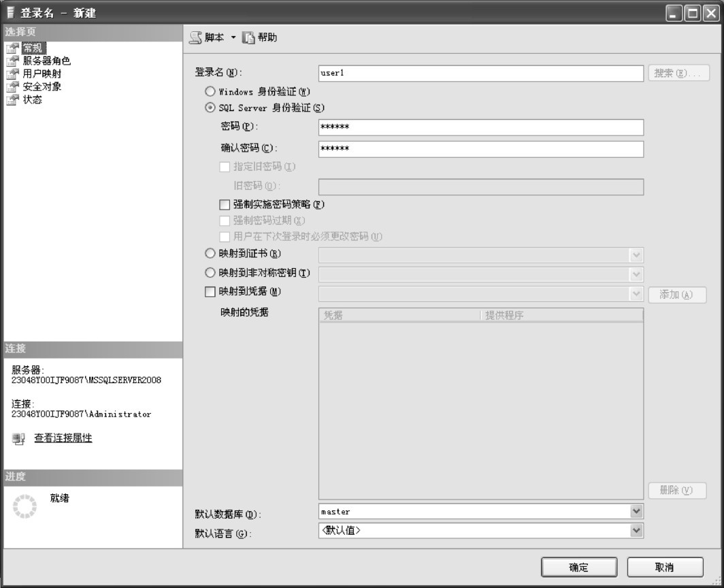Click the 旧密码 input field

coord(480,186)
